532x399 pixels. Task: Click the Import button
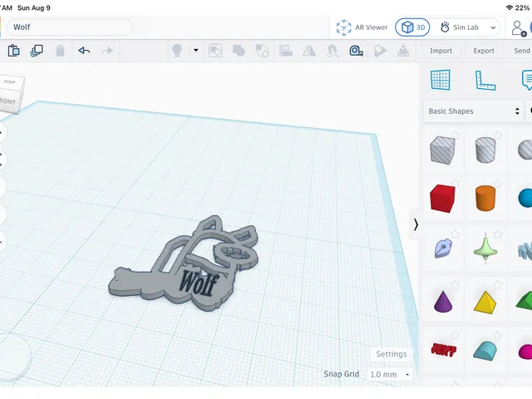pyautogui.click(x=441, y=51)
